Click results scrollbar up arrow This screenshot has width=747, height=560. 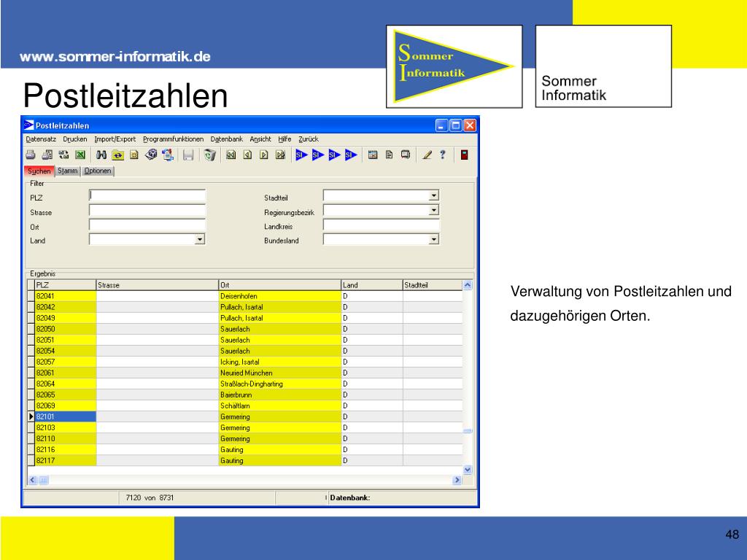click(468, 285)
